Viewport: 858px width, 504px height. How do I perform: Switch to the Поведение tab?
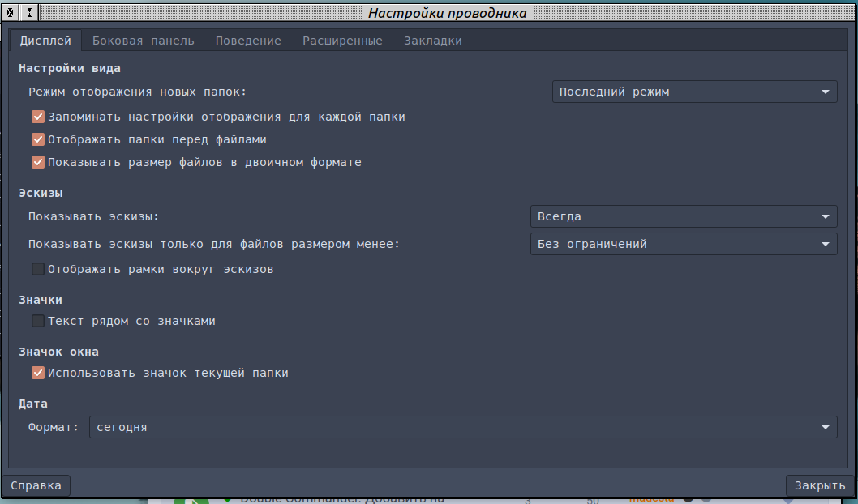tap(248, 41)
